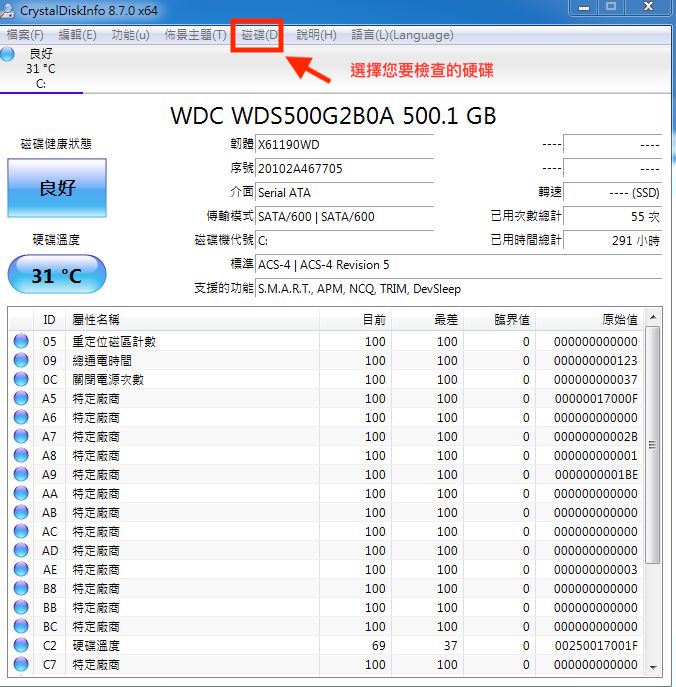Open the 語言(L)(Language) menu
Image resolution: width=676 pixels, height=687 pixels.
[x=402, y=35]
